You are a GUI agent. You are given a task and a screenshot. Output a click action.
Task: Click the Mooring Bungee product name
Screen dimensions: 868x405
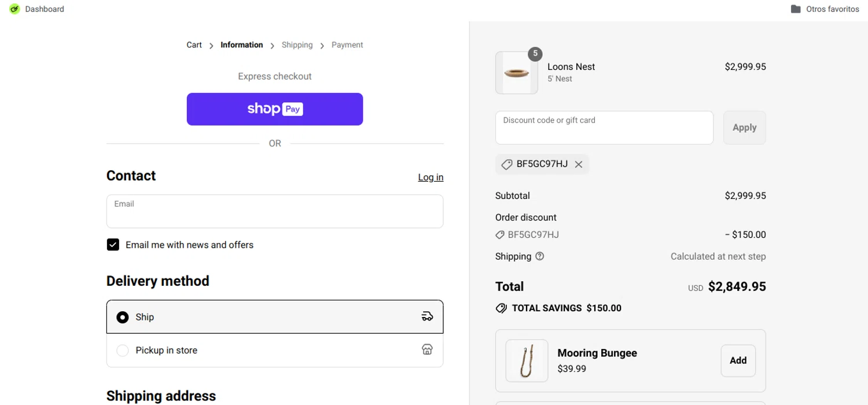pos(597,353)
